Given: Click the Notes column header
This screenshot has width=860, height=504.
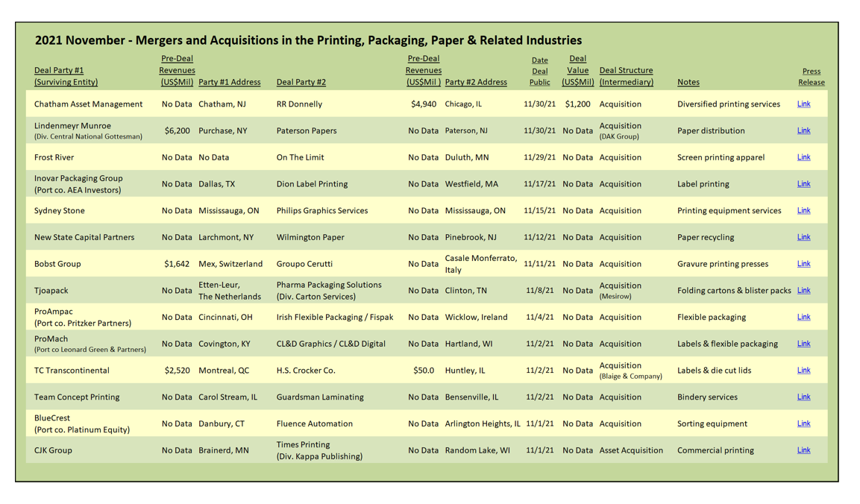Looking at the screenshot, I should click(x=688, y=82).
